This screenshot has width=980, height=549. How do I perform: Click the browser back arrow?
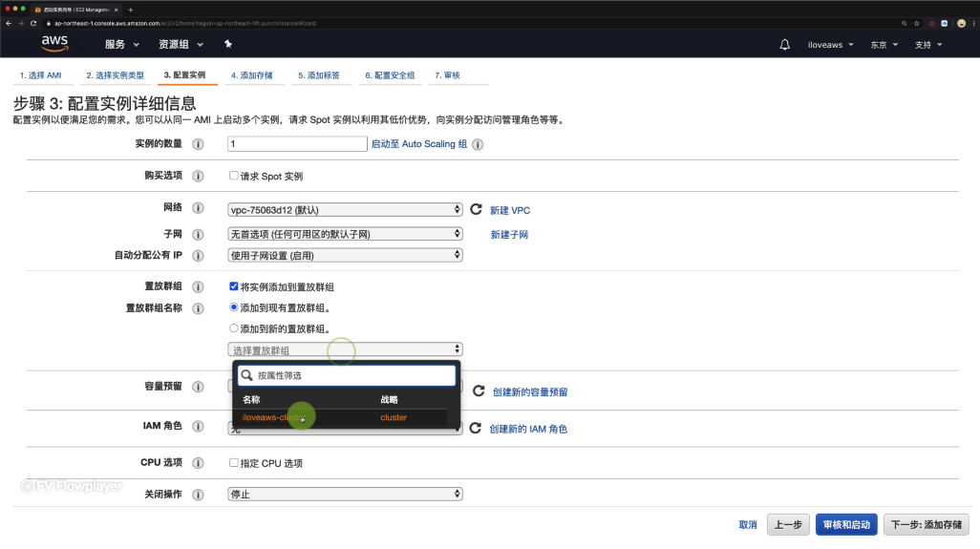9,23
